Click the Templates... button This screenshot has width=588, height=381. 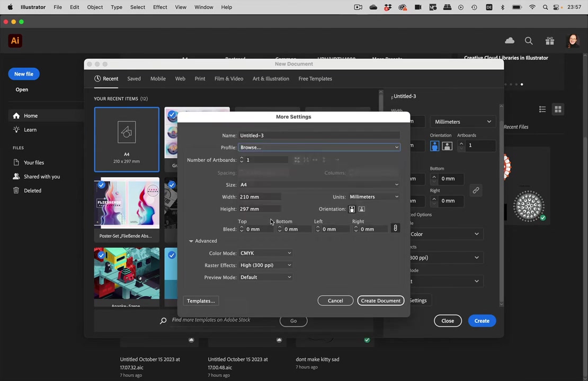coord(201,301)
